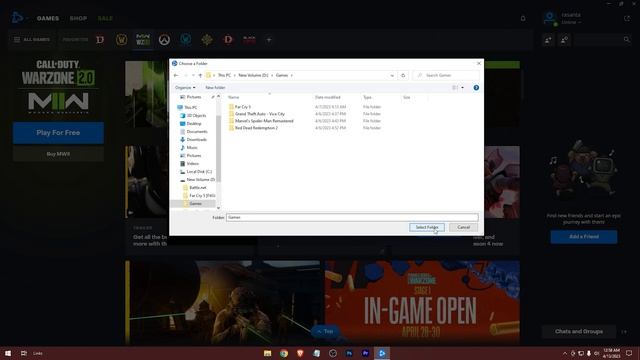Image resolution: width=640 pixels, height=360 pixels.
Task: Click Select Folder in the dialog
Action: (427, 227)
